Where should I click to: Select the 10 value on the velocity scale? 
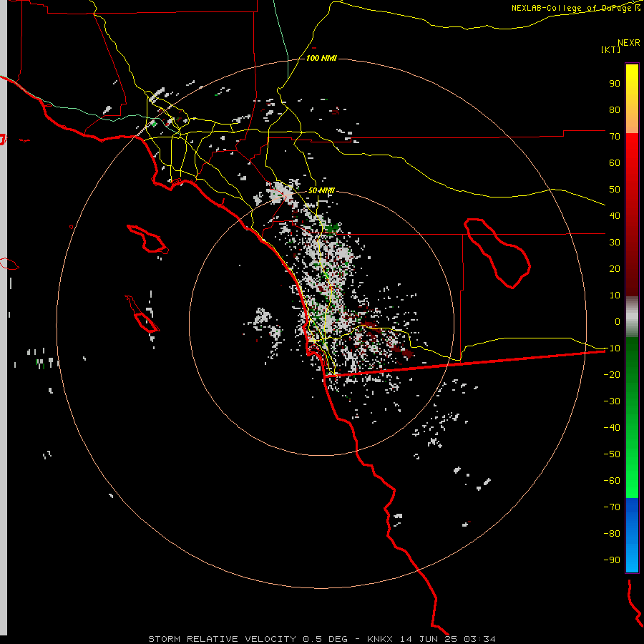(615, 296)
